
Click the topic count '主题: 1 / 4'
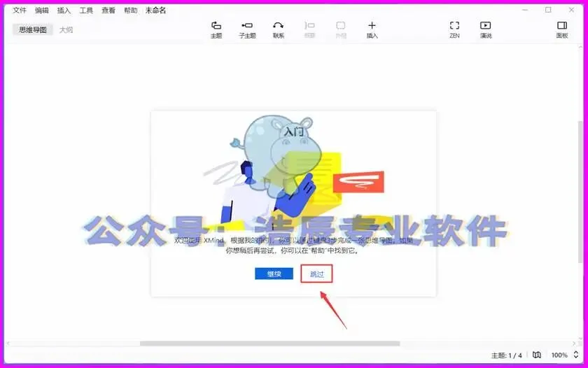506,355
